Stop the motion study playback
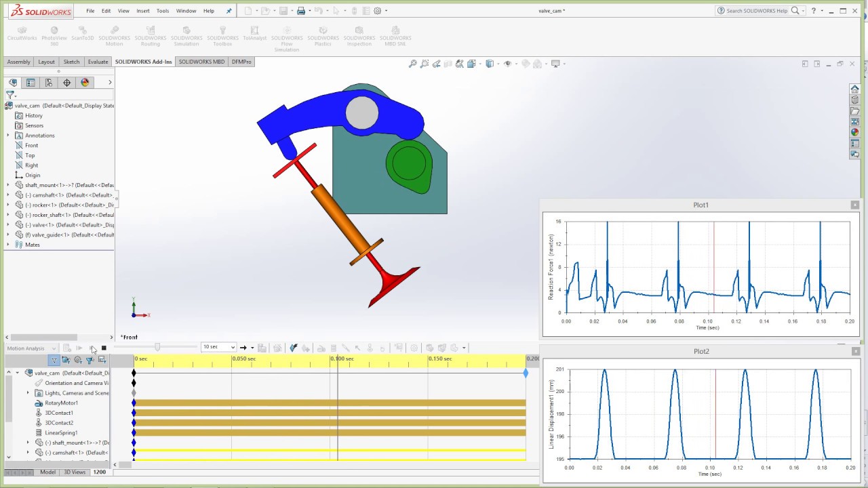Screen dimensions: 868x488 (x=104, y=348)
